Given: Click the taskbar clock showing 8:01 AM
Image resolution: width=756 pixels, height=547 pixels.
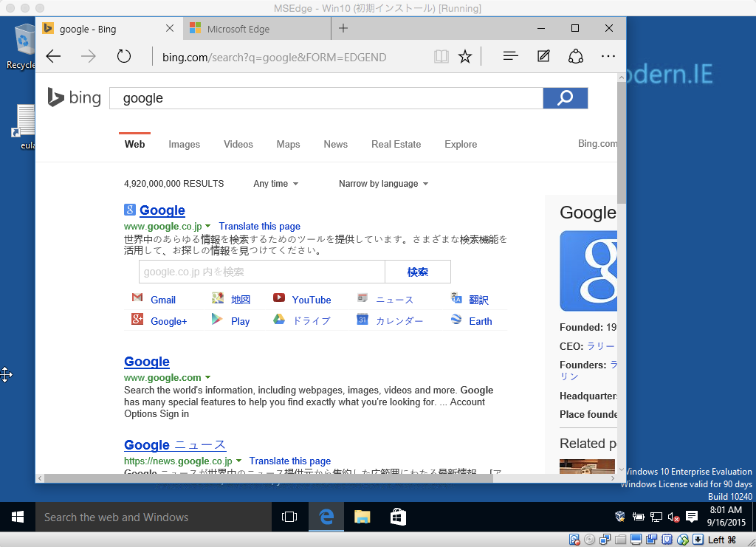Looking at the screenshot, I should click(x=726, y=516).
